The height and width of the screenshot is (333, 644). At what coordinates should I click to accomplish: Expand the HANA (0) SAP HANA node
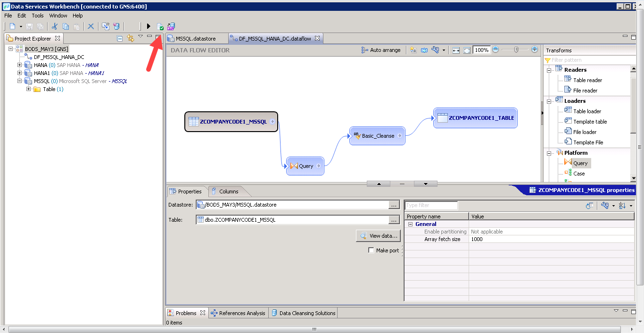(20, 65)
